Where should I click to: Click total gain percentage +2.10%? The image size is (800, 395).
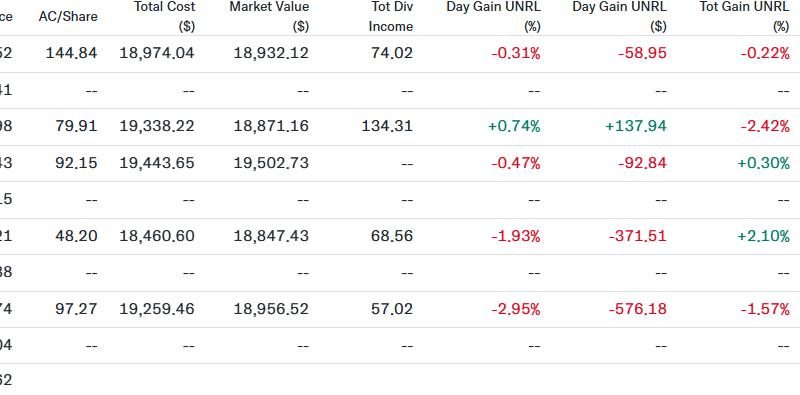(x=764, y=236)
